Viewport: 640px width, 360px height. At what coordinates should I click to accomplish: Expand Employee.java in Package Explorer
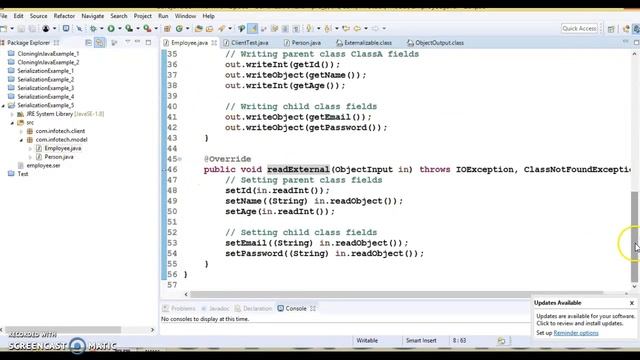pyautogui.click(x=30, y=148)
